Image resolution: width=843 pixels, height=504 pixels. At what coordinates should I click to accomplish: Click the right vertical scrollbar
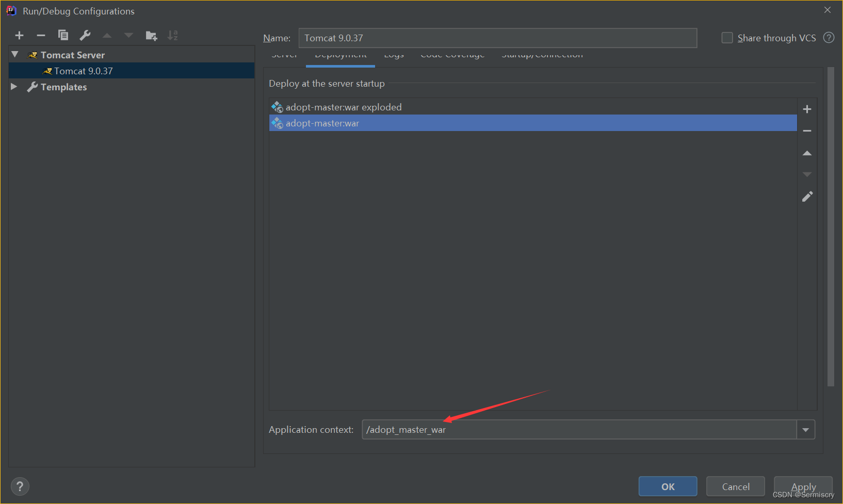click(x=831, y=226)
